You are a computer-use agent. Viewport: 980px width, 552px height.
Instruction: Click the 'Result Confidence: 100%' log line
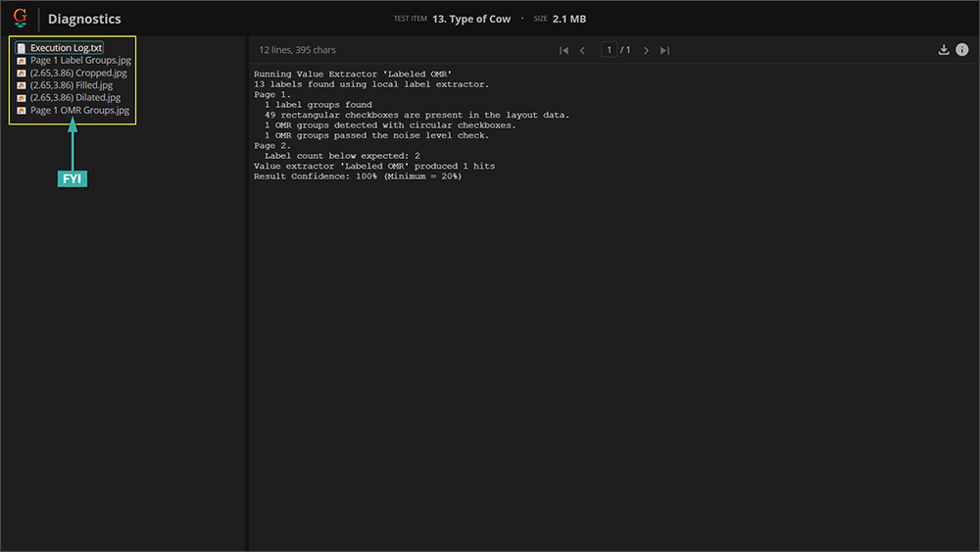coord(357,176)
